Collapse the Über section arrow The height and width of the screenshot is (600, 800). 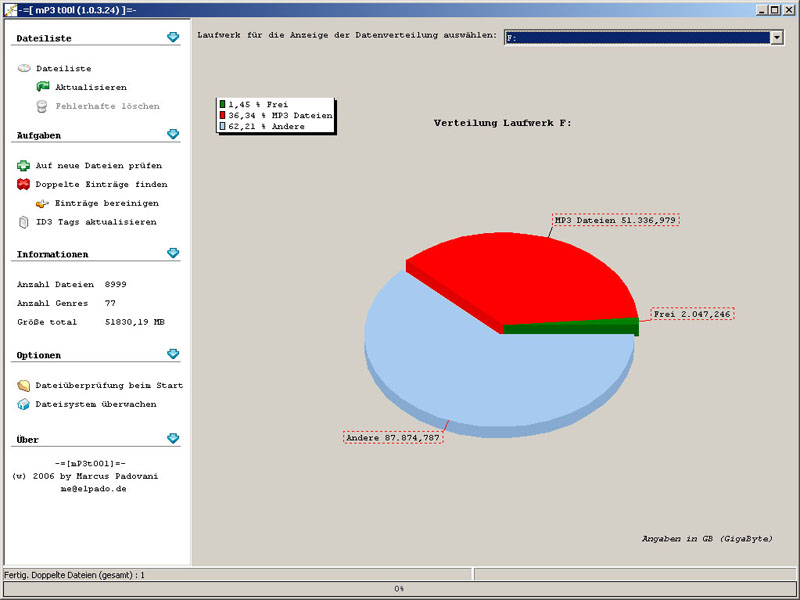coord(173,438)
